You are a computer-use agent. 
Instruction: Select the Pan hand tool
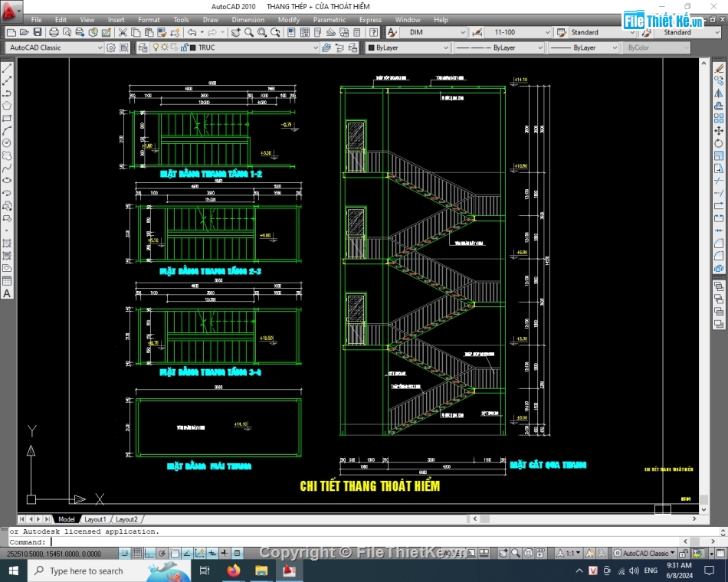tap(236, 32)
